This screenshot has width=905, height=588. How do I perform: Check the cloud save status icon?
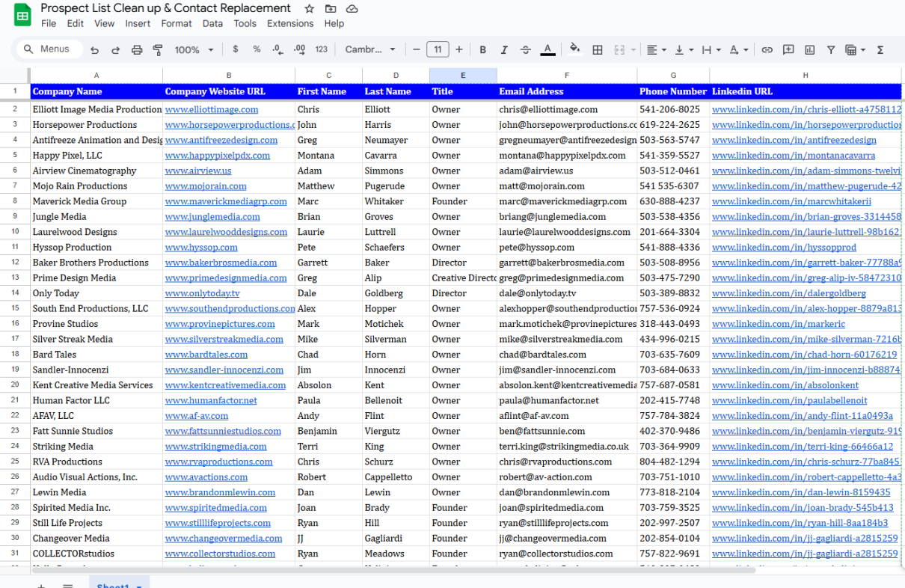tap(352, 9)
